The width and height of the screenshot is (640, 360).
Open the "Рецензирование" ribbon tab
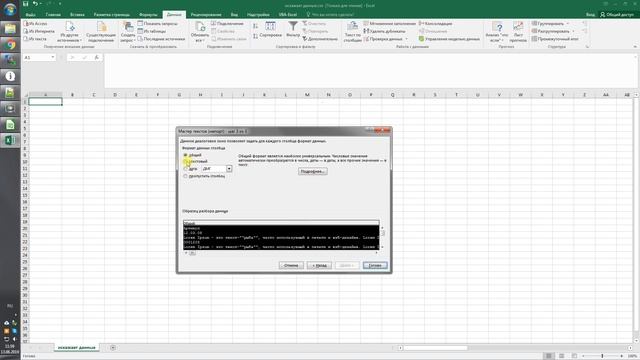click(206, 15)
